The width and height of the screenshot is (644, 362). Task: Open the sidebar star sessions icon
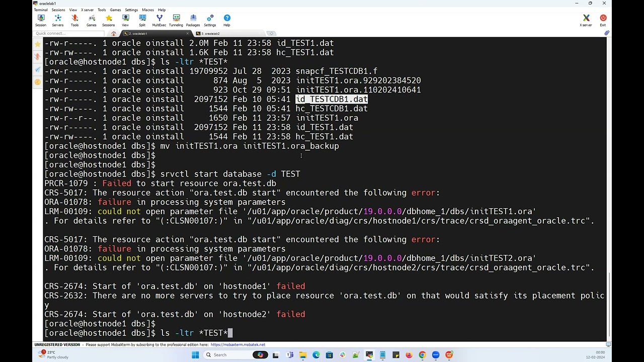pos(38,44)
